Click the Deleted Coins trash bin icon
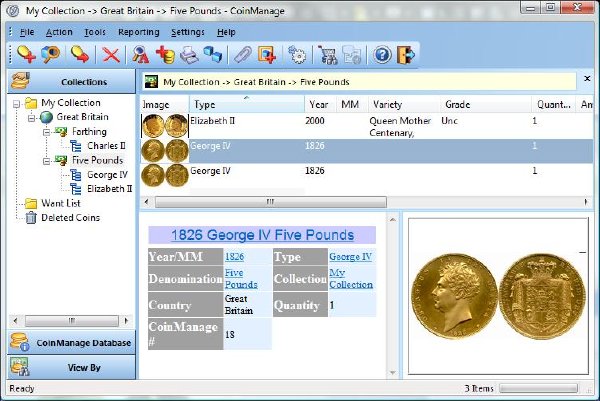Screen dimensions: 600x401 tap(31, 217)
